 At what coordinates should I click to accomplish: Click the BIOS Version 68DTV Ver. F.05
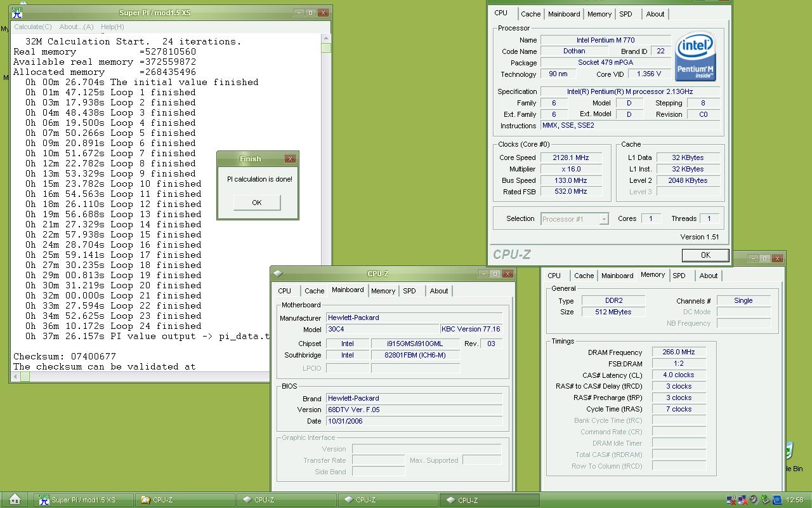click(x=414, y=410)
